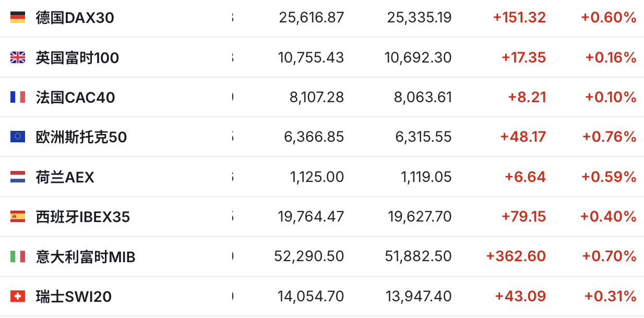Open the 西班牙IBEX35 index link

click(83, 216)
